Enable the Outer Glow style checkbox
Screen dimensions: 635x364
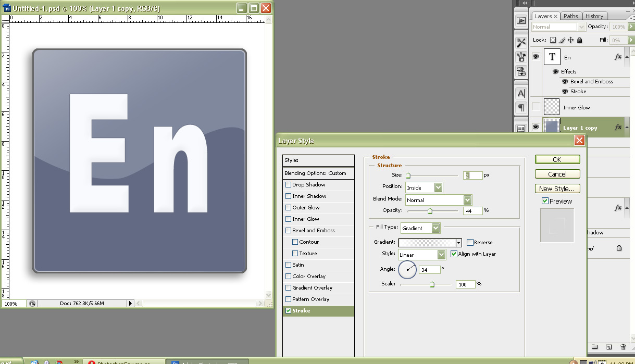[288, 207]
